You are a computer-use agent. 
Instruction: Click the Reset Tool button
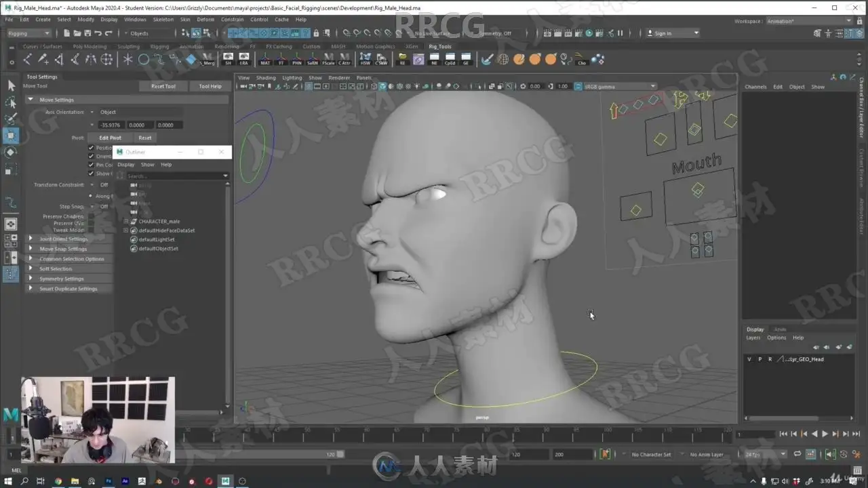click(x=163, y=86)
